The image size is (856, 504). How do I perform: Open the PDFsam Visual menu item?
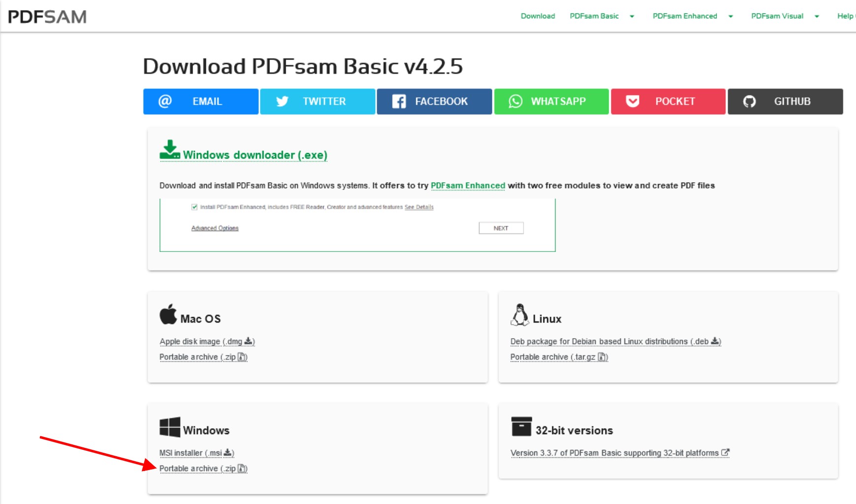pos(777,16)
